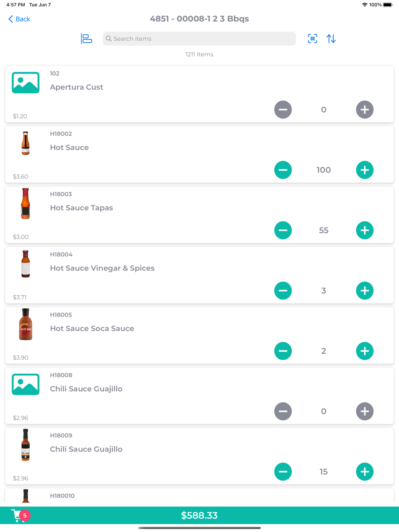Tap the quantity 55 for Hot Sauce Tapas

coord(324,230)
